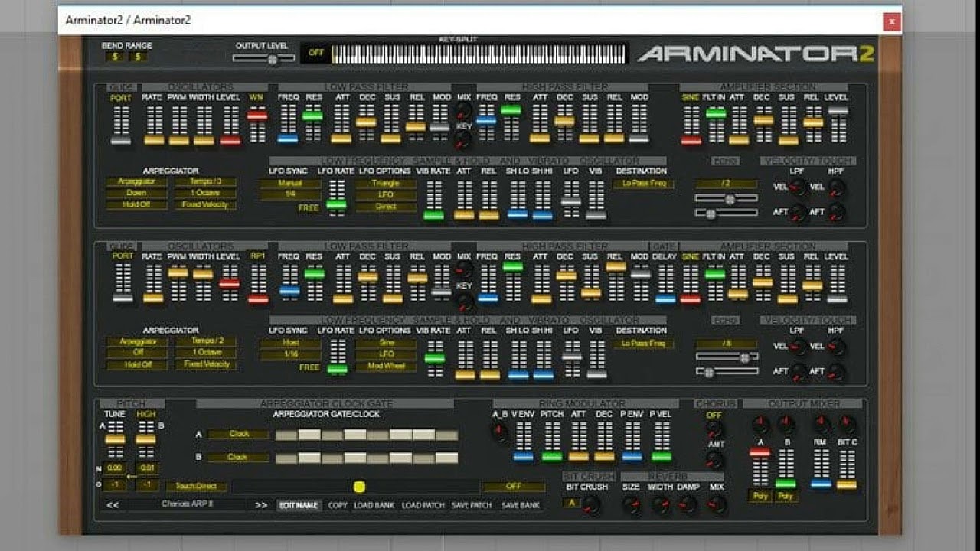Toggle the bit crush A button
This screenshot has width=980, height=551.
click(x=570, y=504)
